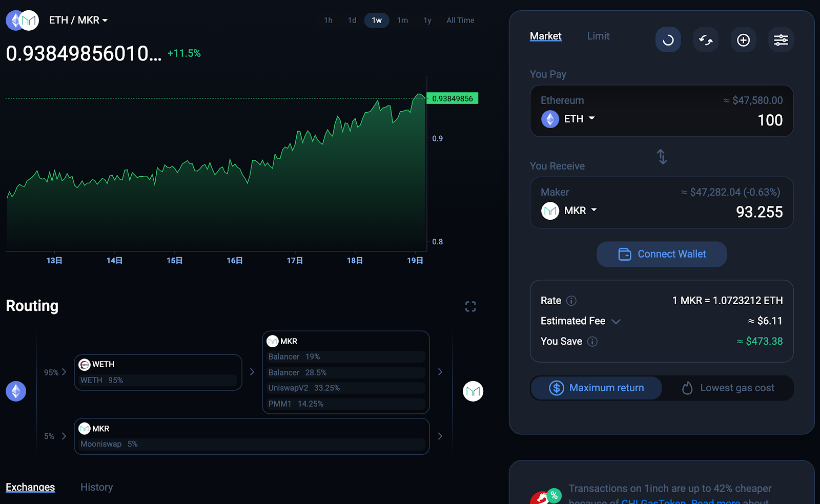820x504 pixels.
Task: Click the pay amount field showing 100
Action: tap(770, 120)
